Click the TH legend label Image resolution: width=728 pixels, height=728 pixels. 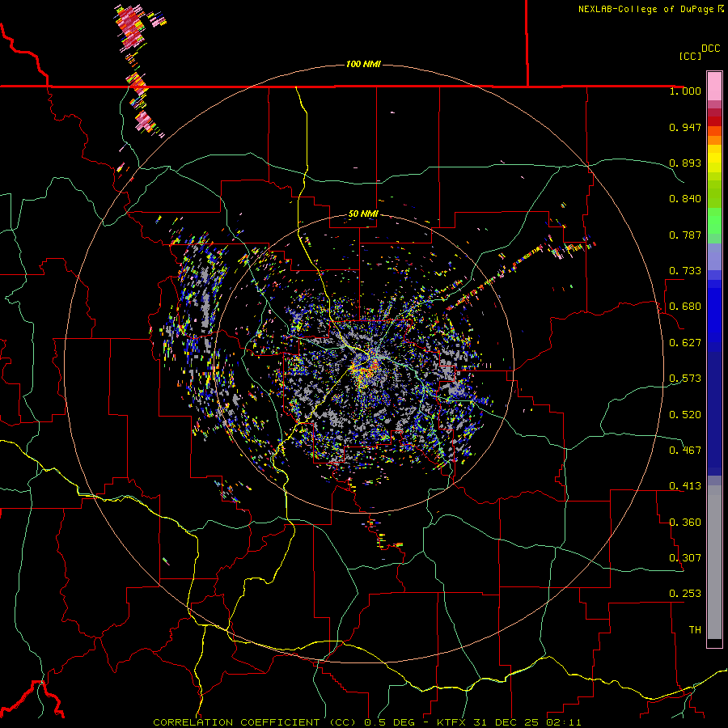pyautogui.click(x=695, y=630)
